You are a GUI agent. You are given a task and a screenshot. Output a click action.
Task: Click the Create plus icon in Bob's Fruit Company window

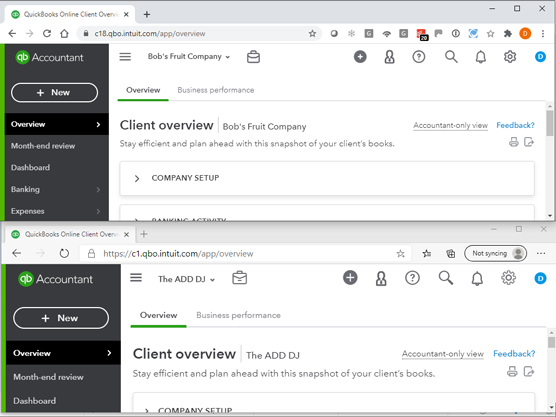[360, 57]
